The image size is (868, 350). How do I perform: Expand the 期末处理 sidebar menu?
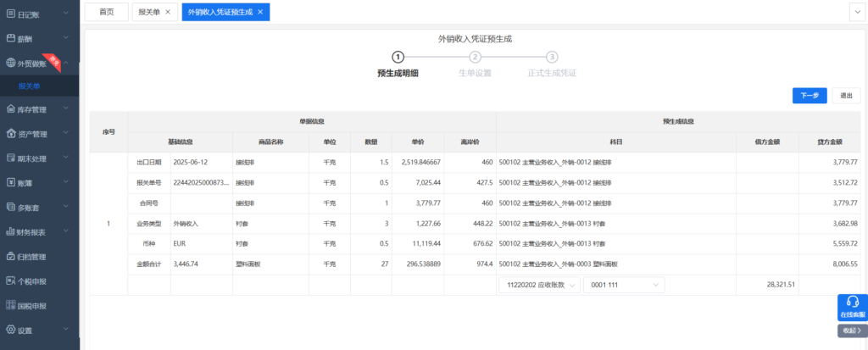point(39,158)
